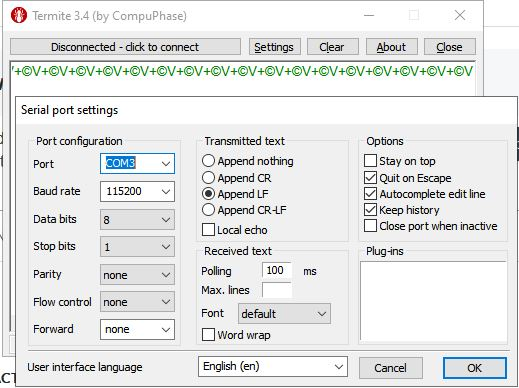Open the Flow control dropdown
519x388 pixels.
(x=137, y=302)
